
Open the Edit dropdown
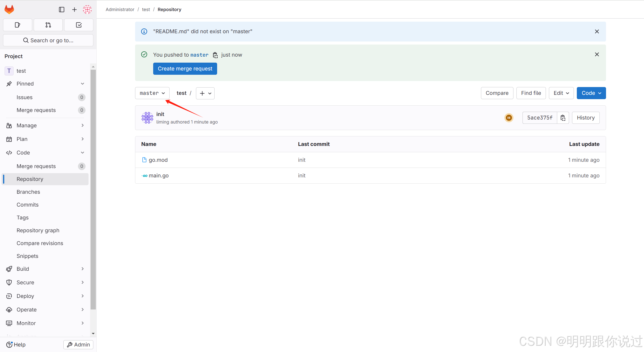click(561, 93)
